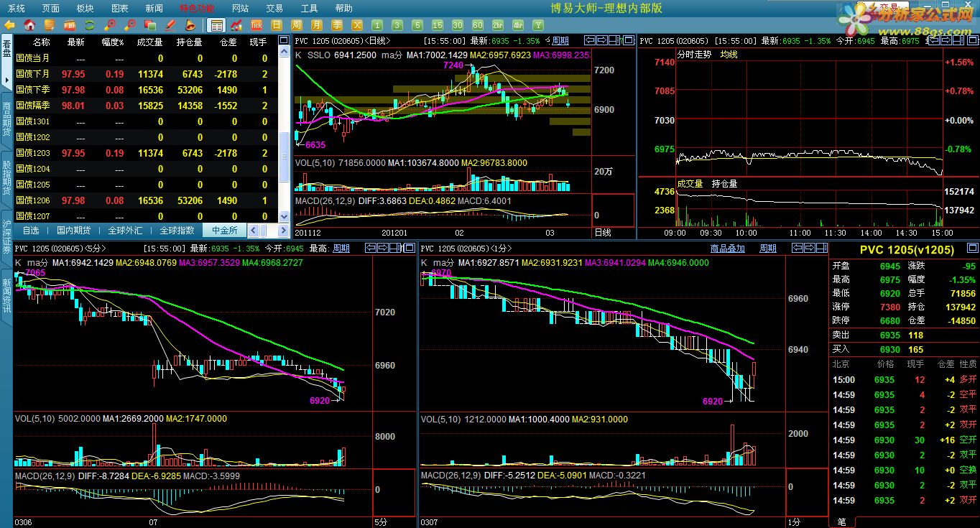980x528 pixels.
Task: Click the 均线 label in intraday chart
Action: (729, 55)
